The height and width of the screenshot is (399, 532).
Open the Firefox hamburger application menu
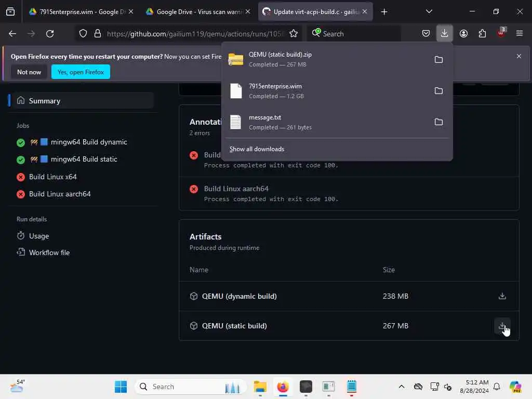pos(520,34)
